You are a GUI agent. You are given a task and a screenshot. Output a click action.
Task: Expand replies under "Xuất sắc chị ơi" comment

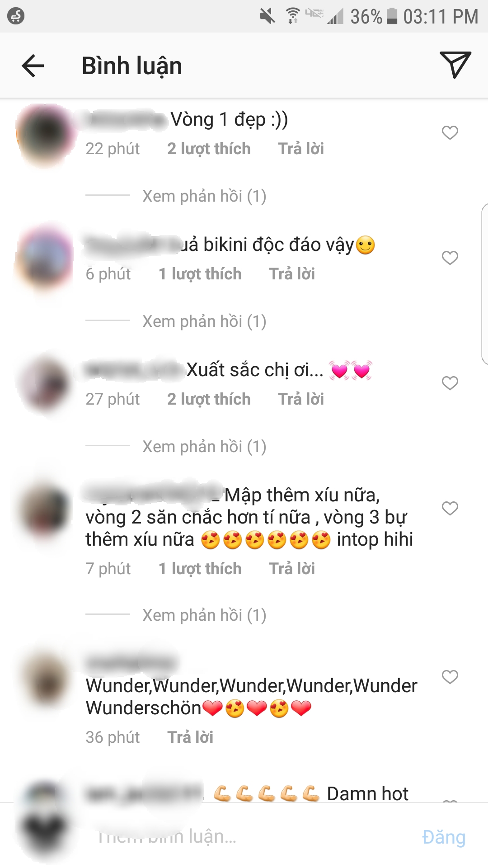click(204, 446)
